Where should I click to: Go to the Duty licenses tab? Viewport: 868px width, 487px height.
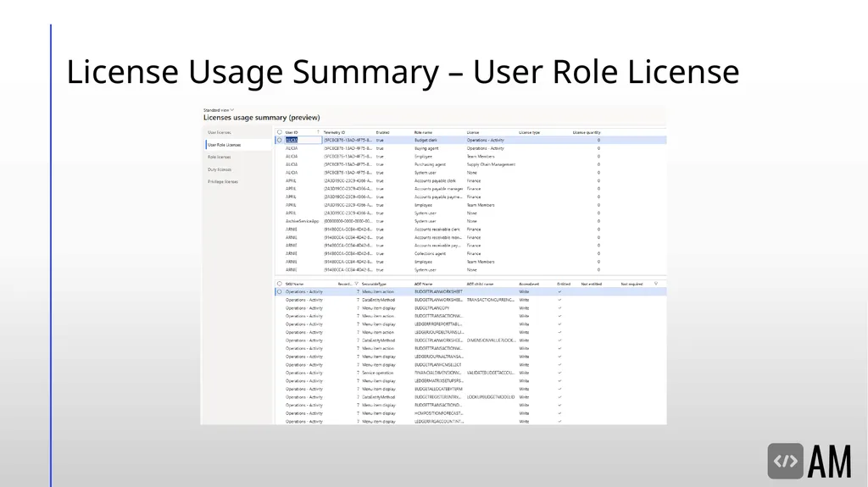pyautogui.click(x=220, y=169)
